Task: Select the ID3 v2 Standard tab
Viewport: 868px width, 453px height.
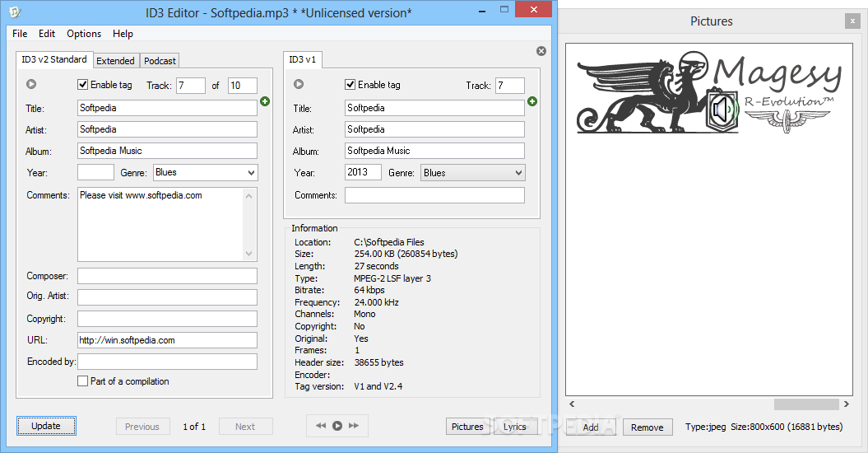Action: point(54,59)
